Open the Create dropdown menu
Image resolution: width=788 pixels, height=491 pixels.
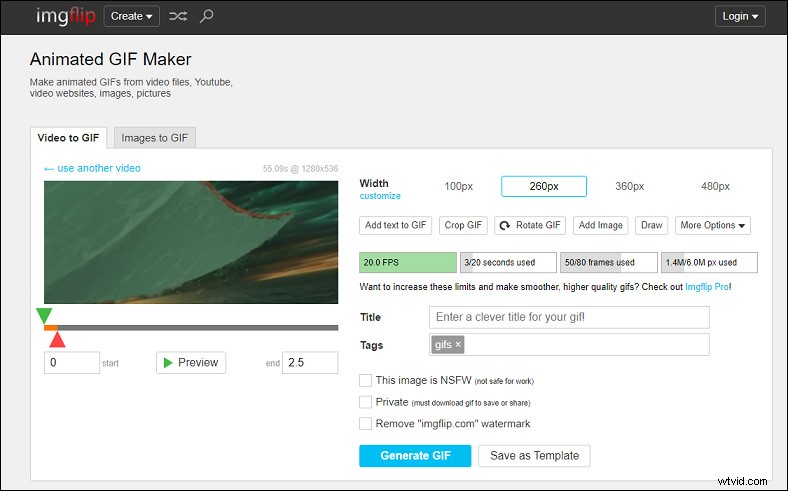[x=132, y=16]
